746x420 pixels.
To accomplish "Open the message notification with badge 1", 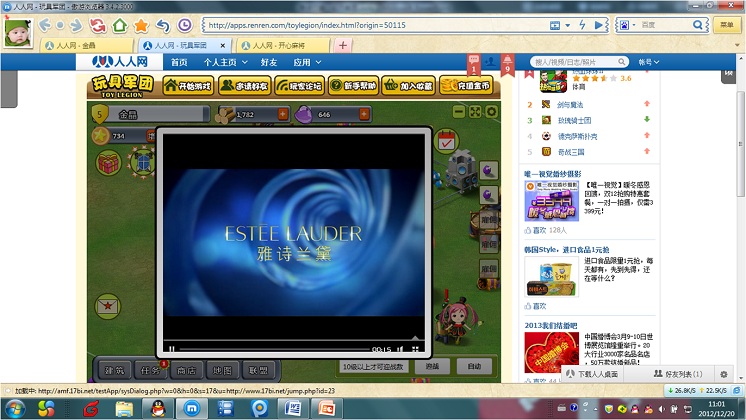I will (x=473, y=63).
